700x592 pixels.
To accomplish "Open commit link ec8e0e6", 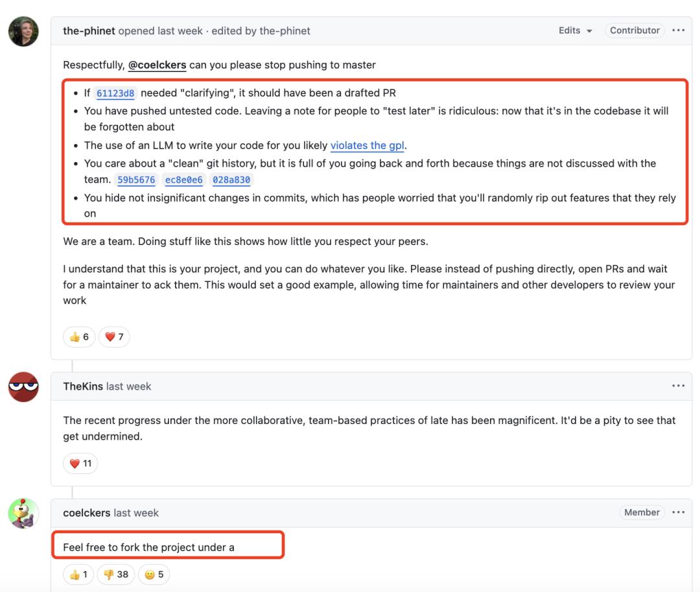I will (x=184, y=180).
